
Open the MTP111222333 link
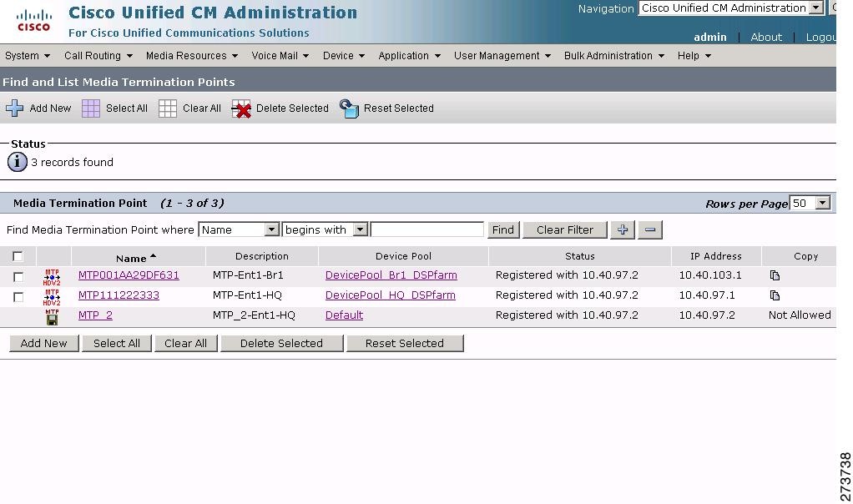(119, 295)
